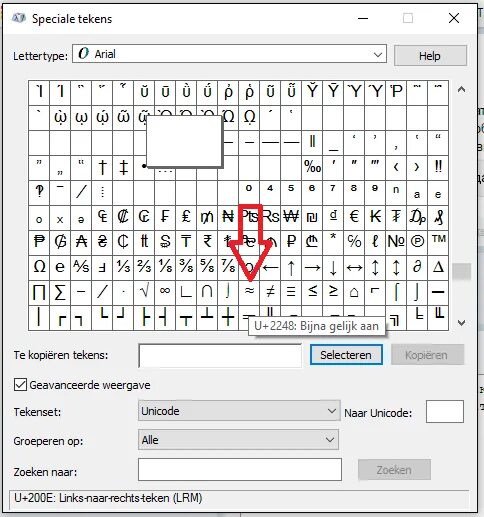This screenshot has height=517, width=484.
Task: Click the Help button
Action: [430, 56]
